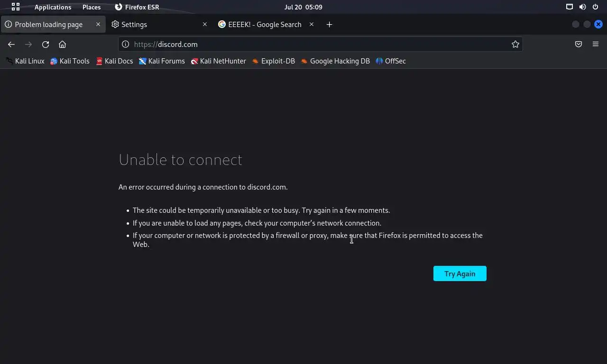607x364 pixels.
Task: Bookmark this page with the star icon
Action: click(x=515, y=44)
